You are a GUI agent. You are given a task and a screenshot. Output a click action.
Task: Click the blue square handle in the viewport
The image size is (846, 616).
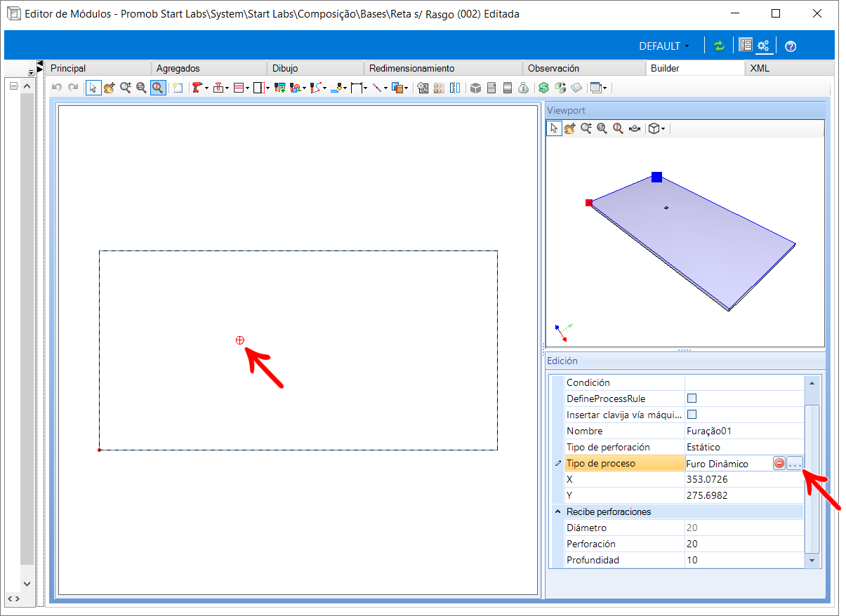(656, 177)
